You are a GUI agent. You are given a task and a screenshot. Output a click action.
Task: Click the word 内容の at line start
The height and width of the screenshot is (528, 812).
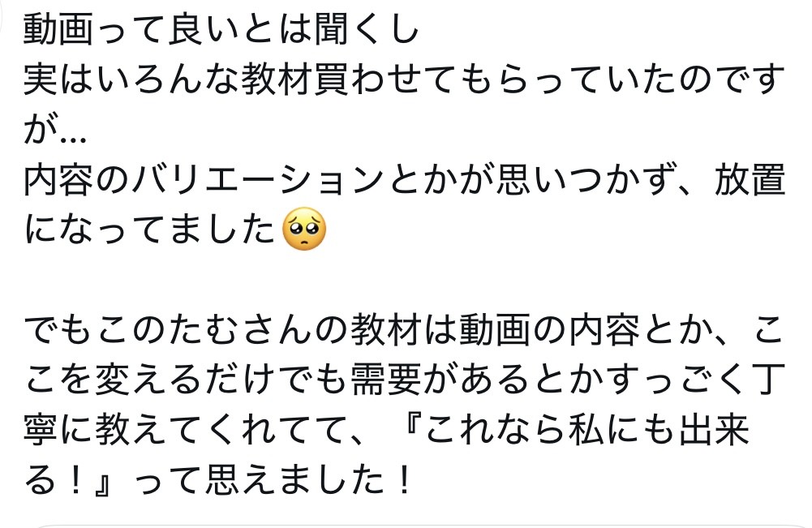[77, 179]
